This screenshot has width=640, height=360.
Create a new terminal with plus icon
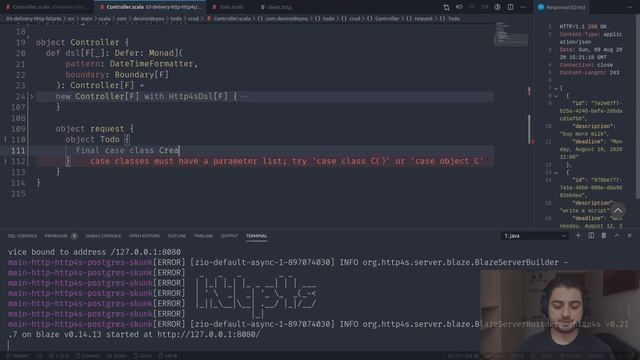[578, 236]
